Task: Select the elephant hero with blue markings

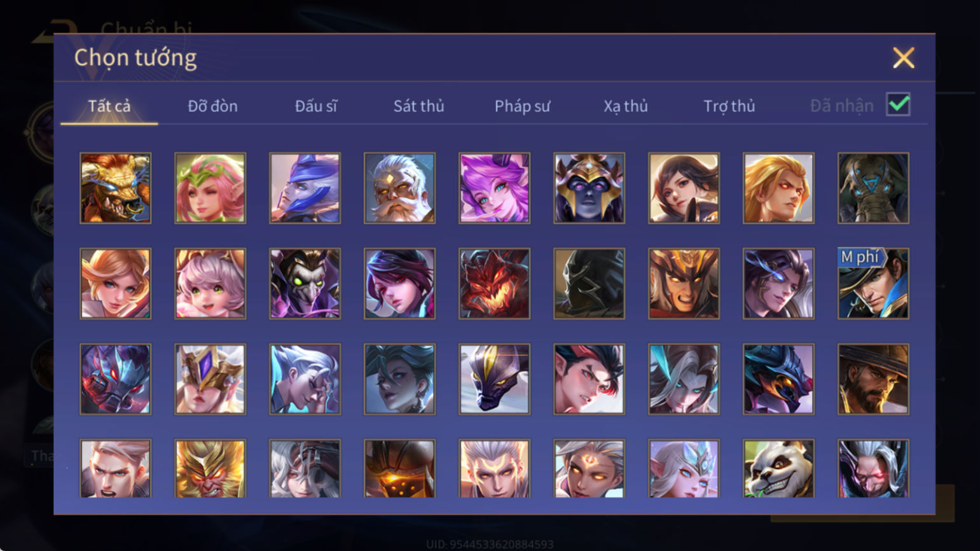Action: 873,188
